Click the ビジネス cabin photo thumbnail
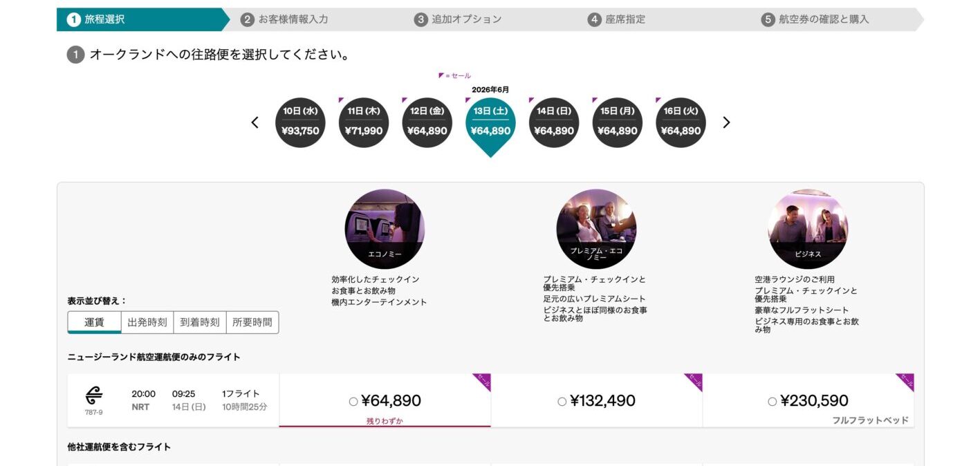The height and width of the screenshot is (466, 980). 808,229
